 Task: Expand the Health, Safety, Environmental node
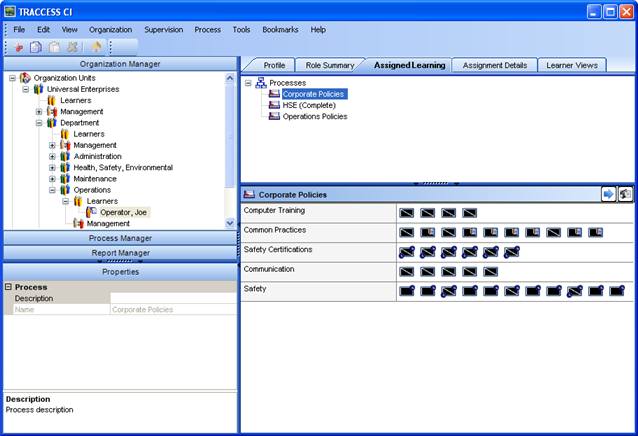[x=52, y=168]
